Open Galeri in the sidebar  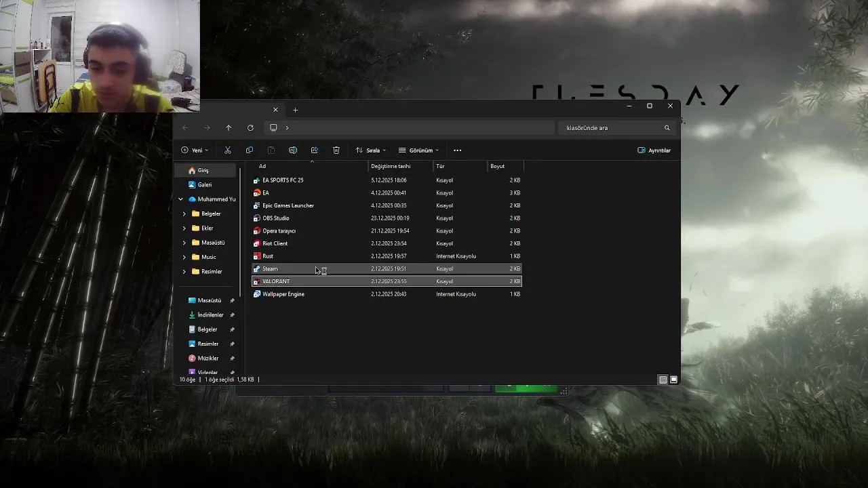206,184
